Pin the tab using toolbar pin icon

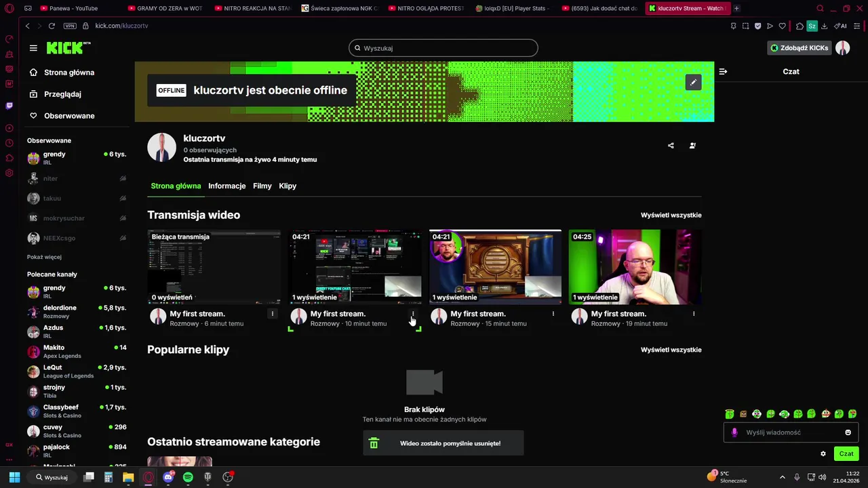(733, 26)
